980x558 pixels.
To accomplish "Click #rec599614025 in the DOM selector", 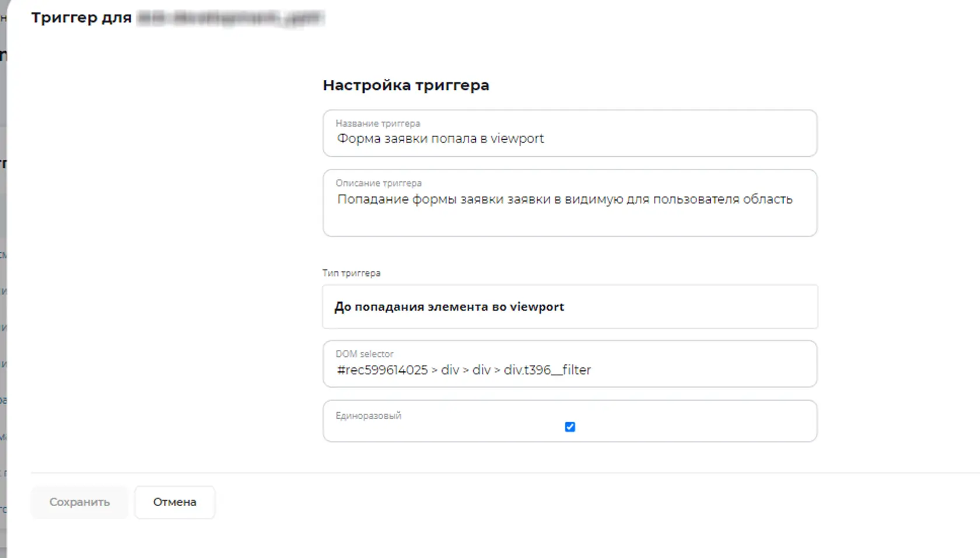I will pos(382,370).
